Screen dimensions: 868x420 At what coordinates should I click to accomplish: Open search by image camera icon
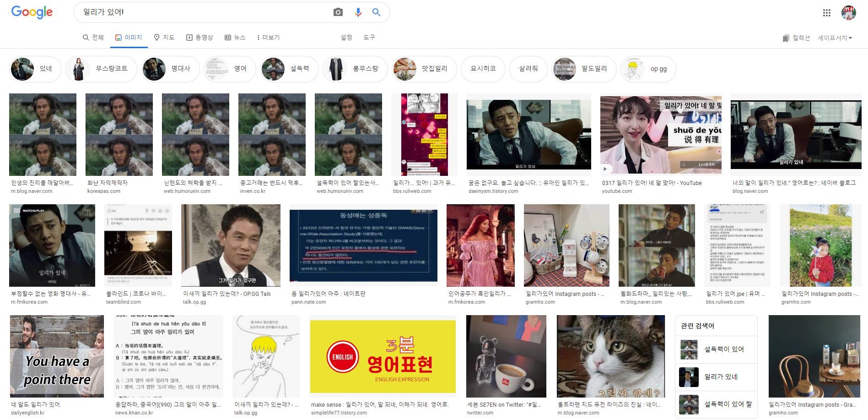coord(338,12)
